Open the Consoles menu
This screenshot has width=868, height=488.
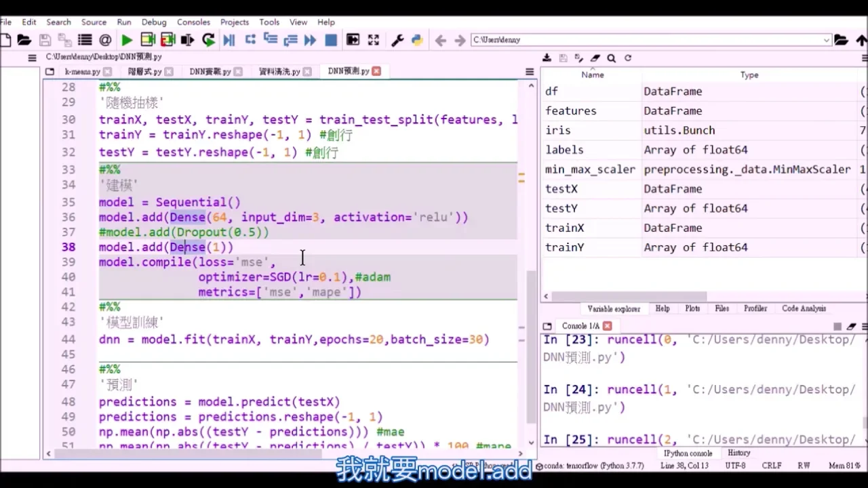coord(193,22)
